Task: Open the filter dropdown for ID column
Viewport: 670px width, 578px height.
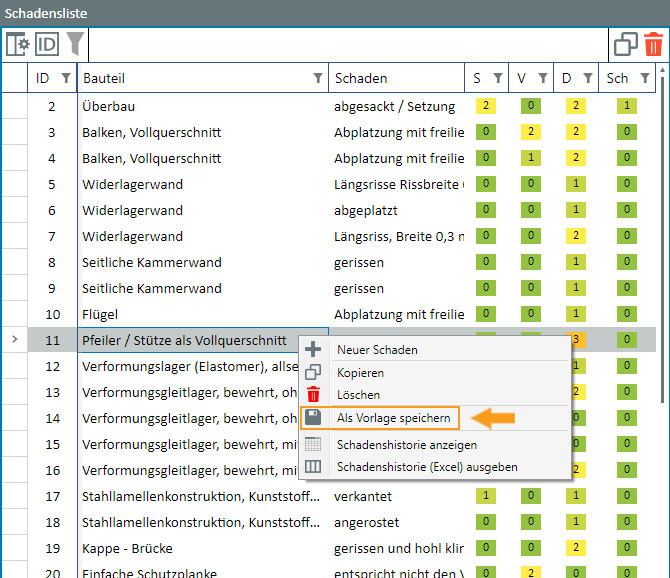Action: (x=66, y=78)
